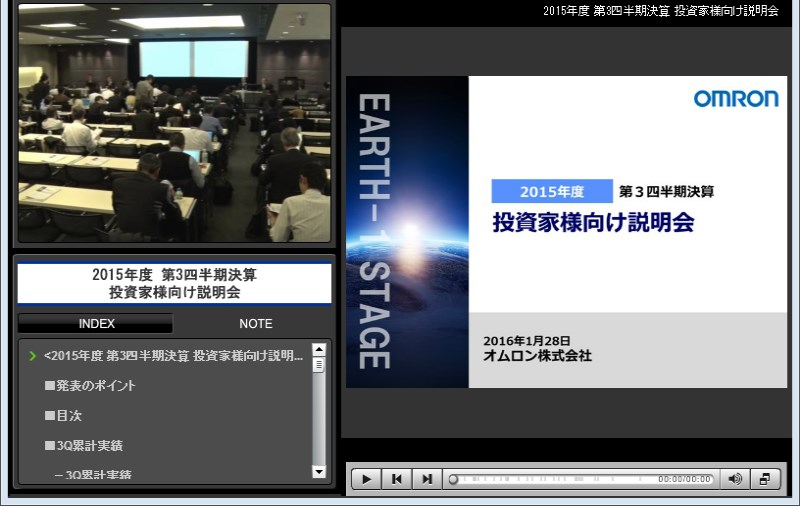Skip to the next slide chapter

click(427, 479)
